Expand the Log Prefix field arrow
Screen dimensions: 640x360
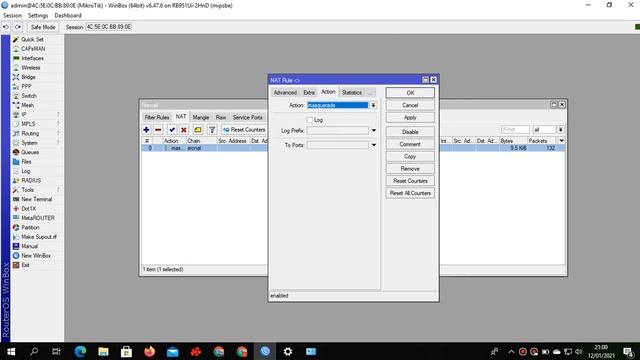point(373,131)
